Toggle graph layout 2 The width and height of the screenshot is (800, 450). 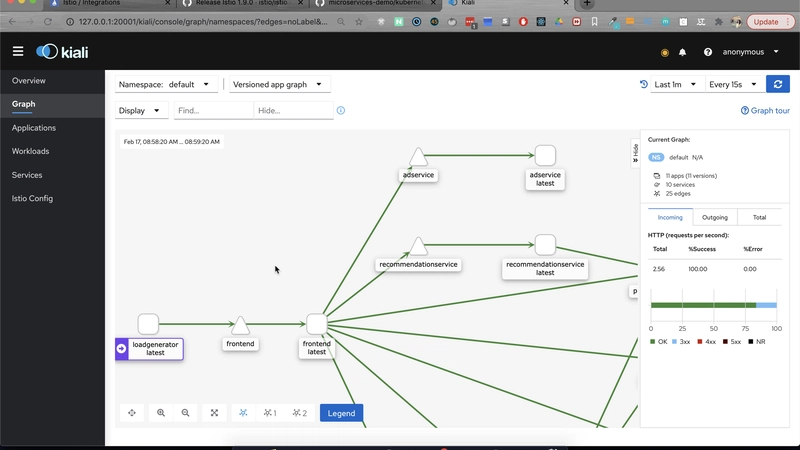[299, 412]
